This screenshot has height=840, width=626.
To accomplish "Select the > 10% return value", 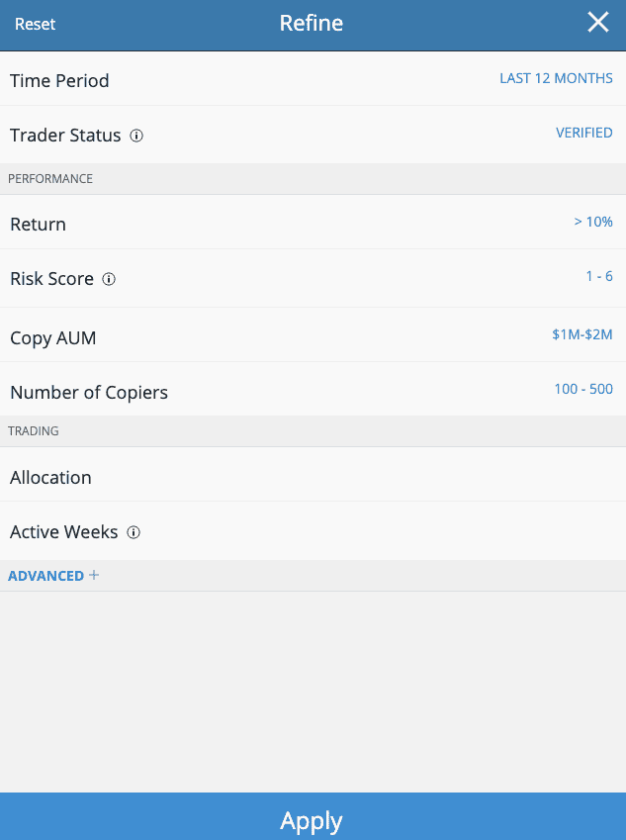I will (592, 222).
